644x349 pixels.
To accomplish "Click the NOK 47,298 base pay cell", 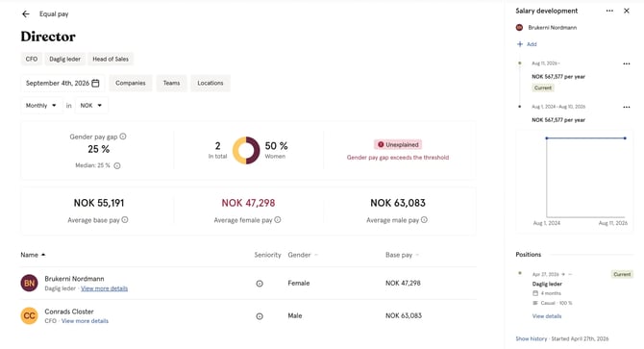I will coord(403,283).
